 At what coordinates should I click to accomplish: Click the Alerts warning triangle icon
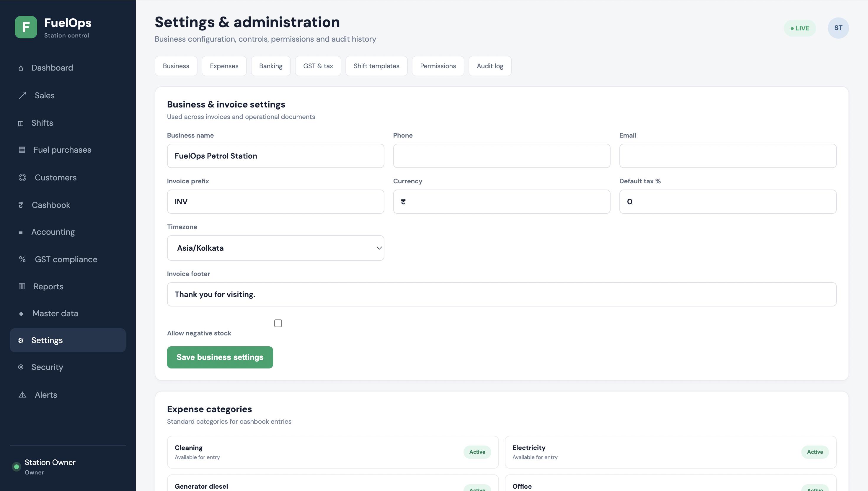[x=22, y=395]
